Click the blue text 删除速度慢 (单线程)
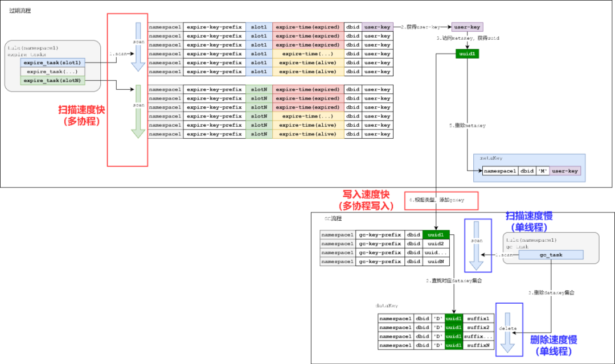Screen dimensions: 615x364 (553, 345)
